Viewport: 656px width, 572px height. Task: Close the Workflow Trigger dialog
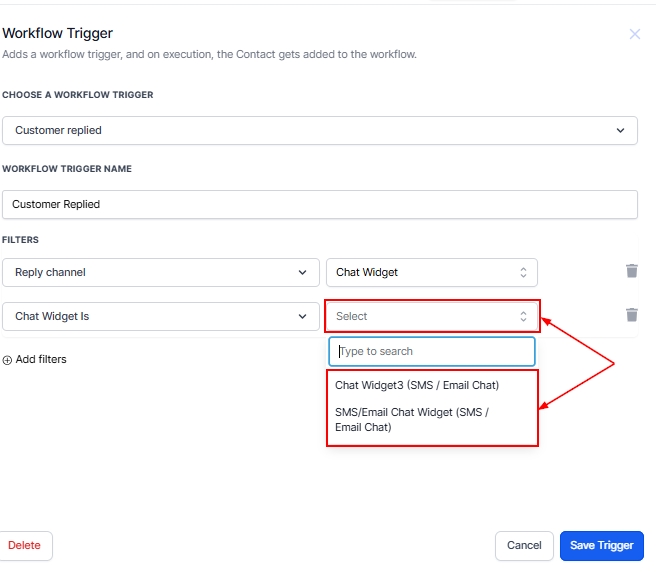634,34
